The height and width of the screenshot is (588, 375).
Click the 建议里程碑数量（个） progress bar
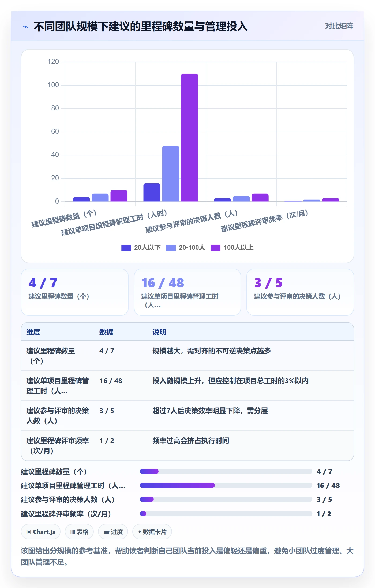tap(226, 471)
